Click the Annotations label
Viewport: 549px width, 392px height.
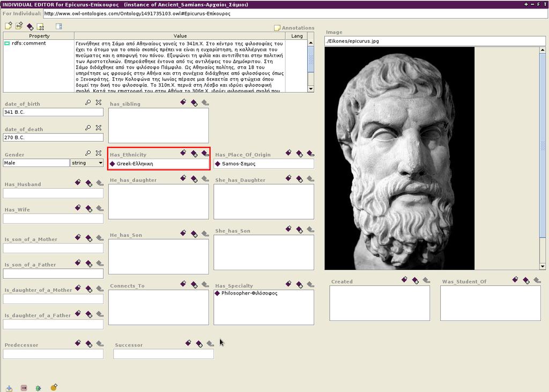tap(298, 28)
